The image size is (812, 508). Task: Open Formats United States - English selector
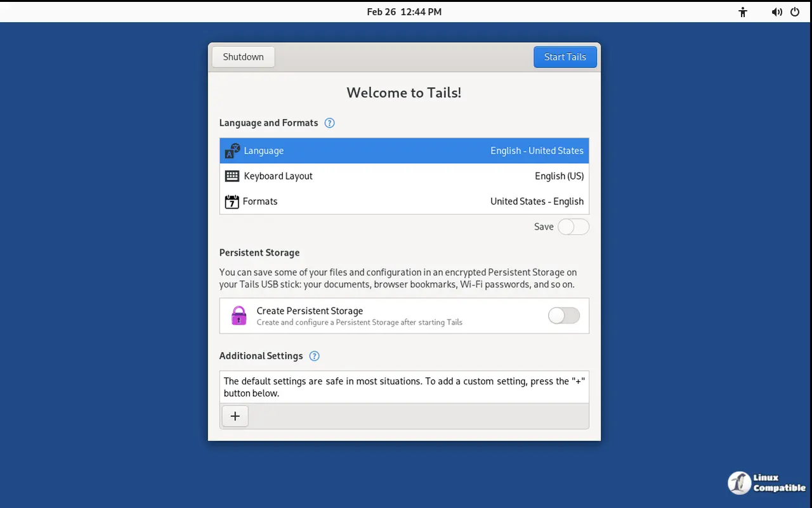[x=537, y=202]
